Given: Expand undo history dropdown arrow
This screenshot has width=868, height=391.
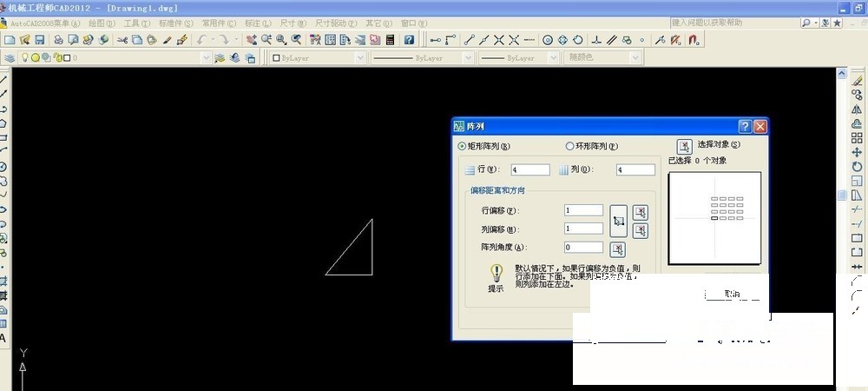Looking at the screenshot, I should pyautogui.click(x=213, y=40).
